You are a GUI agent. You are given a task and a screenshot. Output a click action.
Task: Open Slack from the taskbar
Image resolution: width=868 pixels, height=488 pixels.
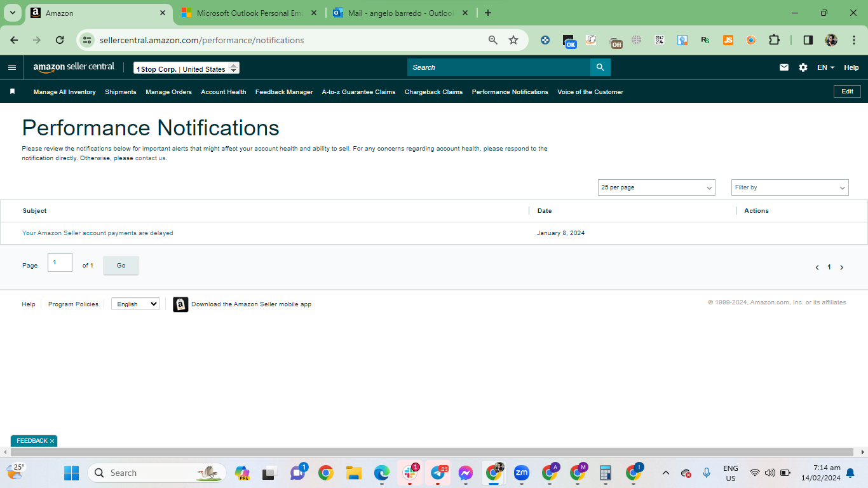pyautogui.click(x=410, y=473)
